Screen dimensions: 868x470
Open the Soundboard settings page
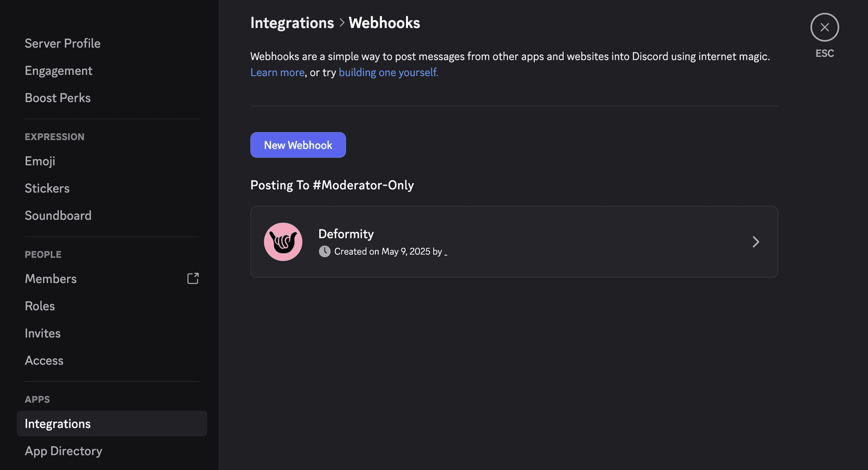click(x=58, y=215)
